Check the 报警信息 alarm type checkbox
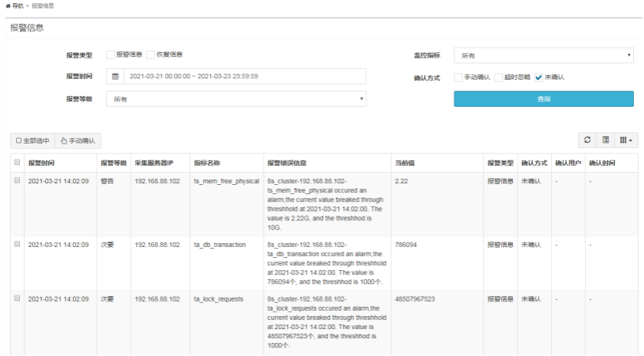644x356 pixels. [x=110, y=54]
